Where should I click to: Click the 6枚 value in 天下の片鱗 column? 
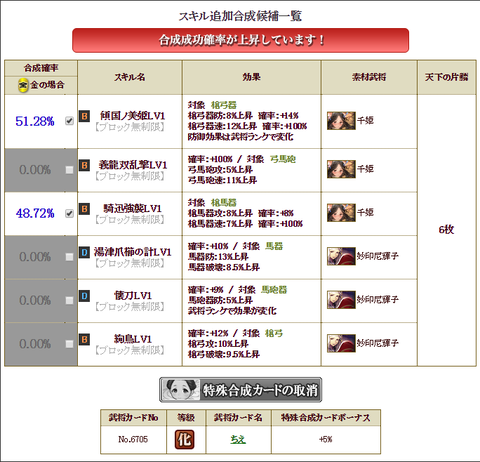pyautogui.click(x=446, y=230)
